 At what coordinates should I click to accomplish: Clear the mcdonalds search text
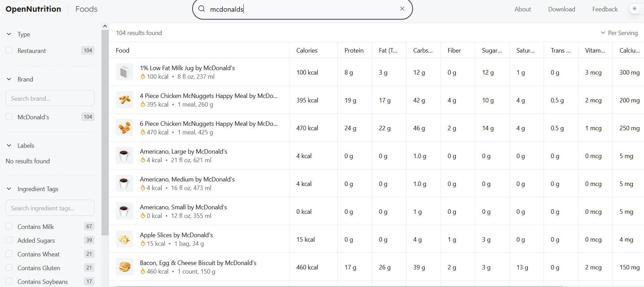[x=402, y=9]
